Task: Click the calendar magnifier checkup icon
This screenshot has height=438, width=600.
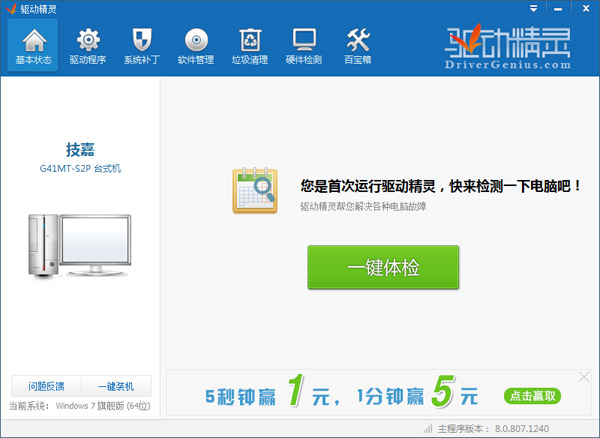Action: point(255,190)
